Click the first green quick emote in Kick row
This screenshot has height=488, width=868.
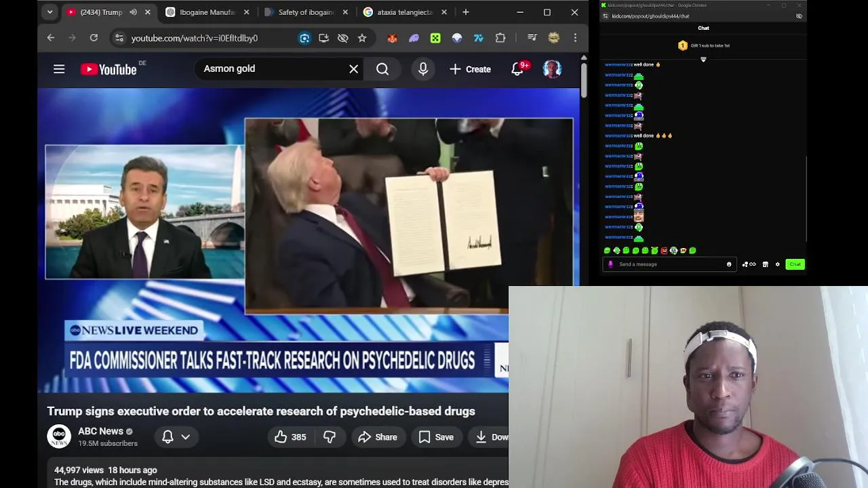coord(607,251)
